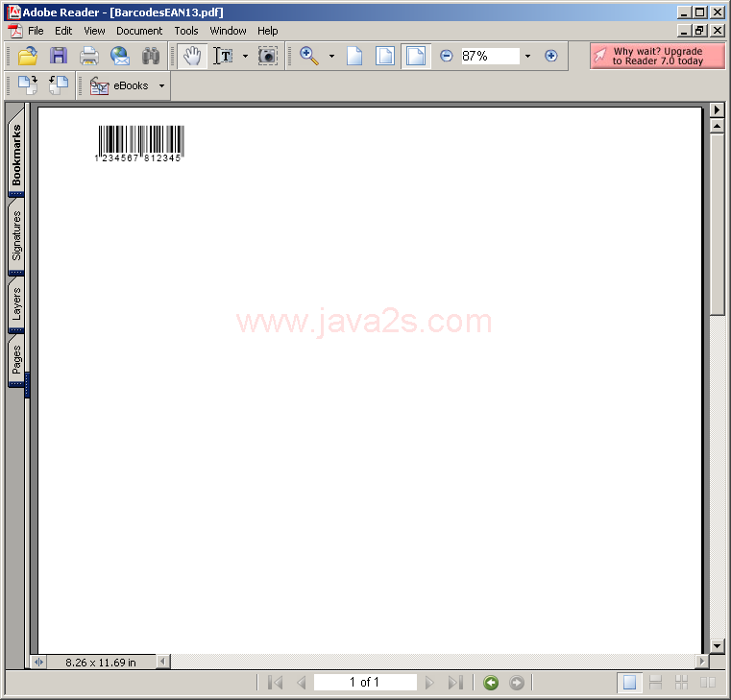Click the Zoom Out minus button
Viewport: 731px width, 700px height.
(x=446, y=56)
